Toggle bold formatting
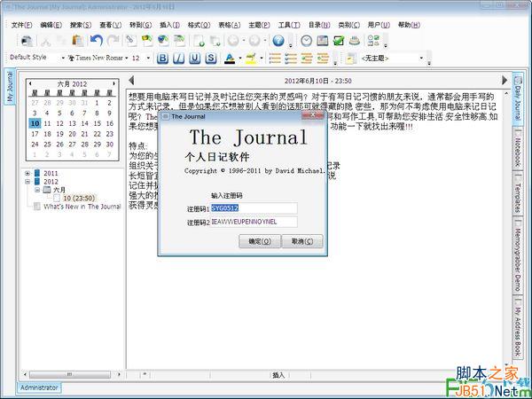This screenshot has height=399, width=532. pyautogui.click(x=162, y=59)
